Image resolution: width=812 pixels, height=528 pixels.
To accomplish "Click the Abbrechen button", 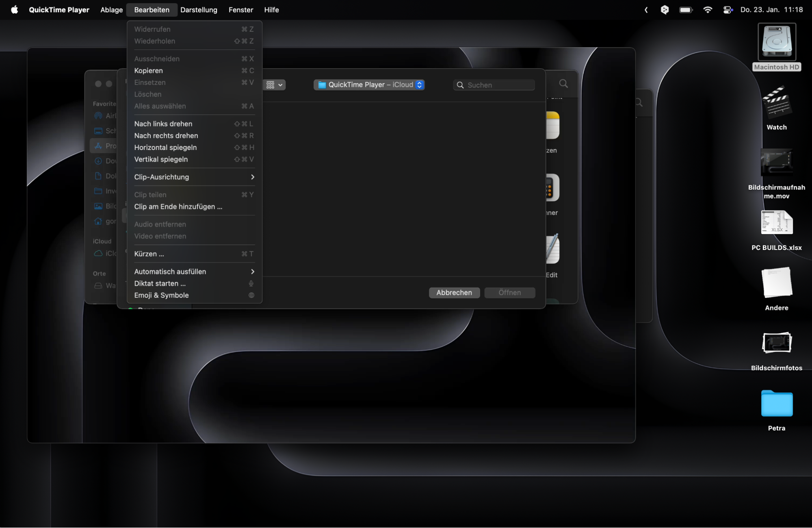I will 454,293.
